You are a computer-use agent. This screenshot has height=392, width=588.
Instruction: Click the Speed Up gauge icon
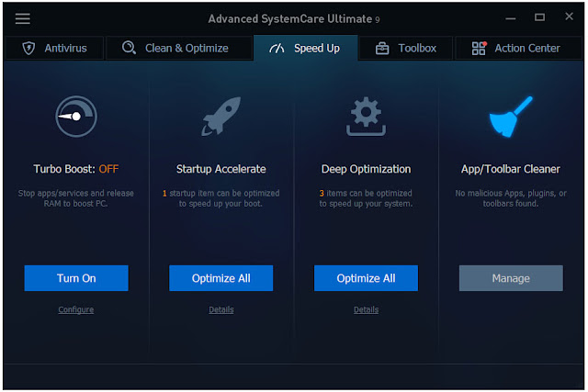(x=277, y=48)
